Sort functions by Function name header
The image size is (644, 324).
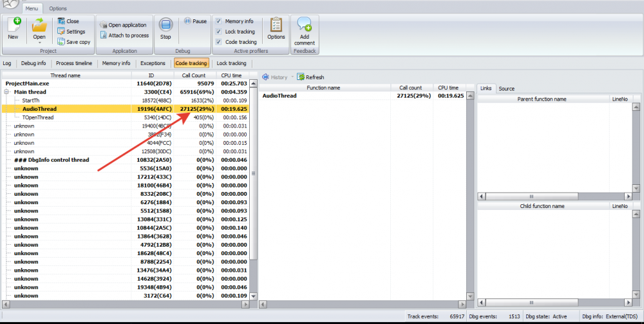(x=323, y=88)
